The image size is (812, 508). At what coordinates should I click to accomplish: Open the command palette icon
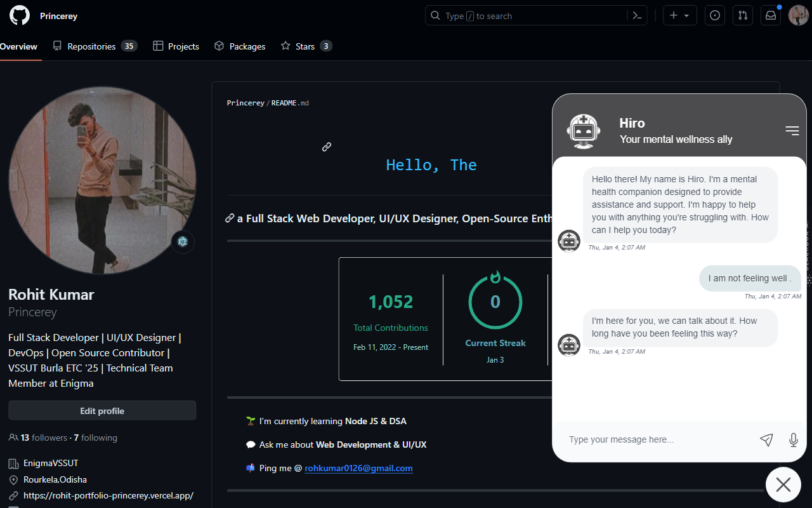click(x=638, y=16)
